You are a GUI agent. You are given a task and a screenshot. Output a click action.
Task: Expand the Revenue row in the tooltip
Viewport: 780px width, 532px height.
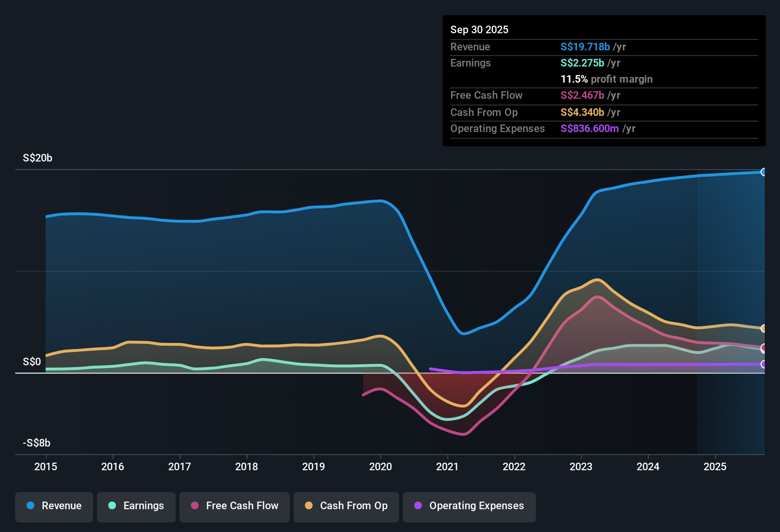pyautogui.click(x=470, y=47)
